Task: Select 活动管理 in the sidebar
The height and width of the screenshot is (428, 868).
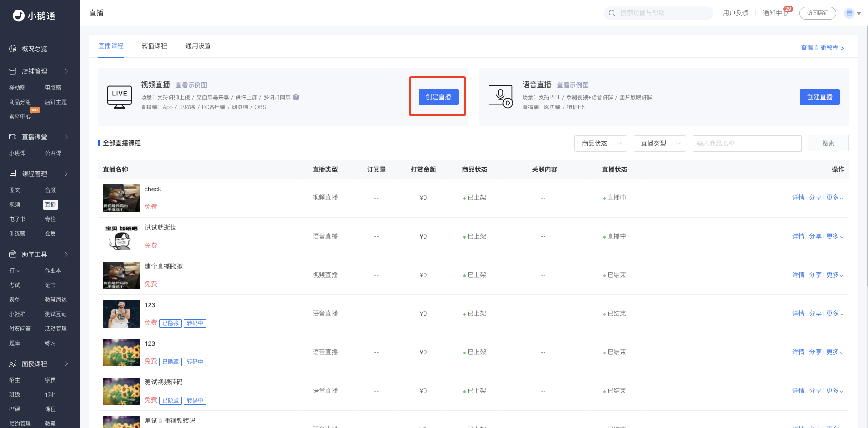Action: (x=56, y=329)
